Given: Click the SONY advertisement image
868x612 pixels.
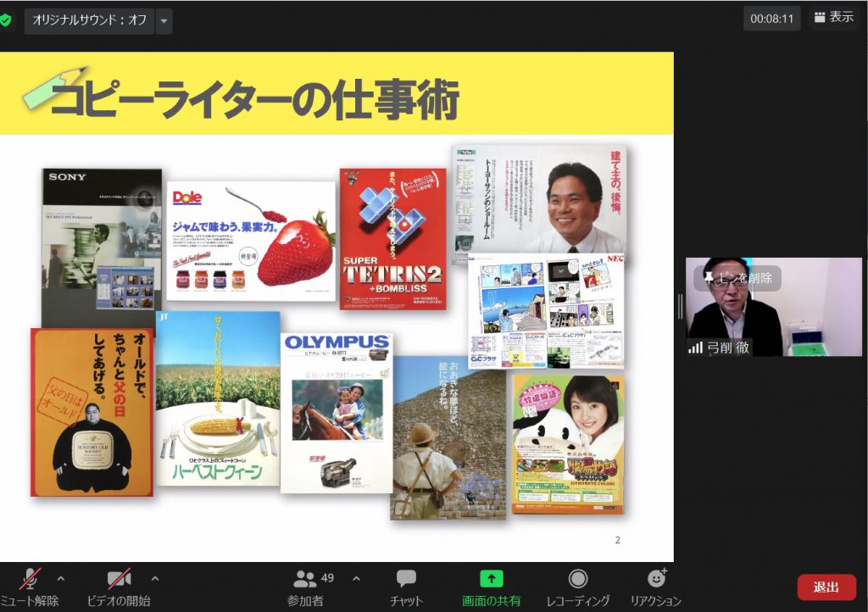Looking at the screenshot, I should 103,248.
